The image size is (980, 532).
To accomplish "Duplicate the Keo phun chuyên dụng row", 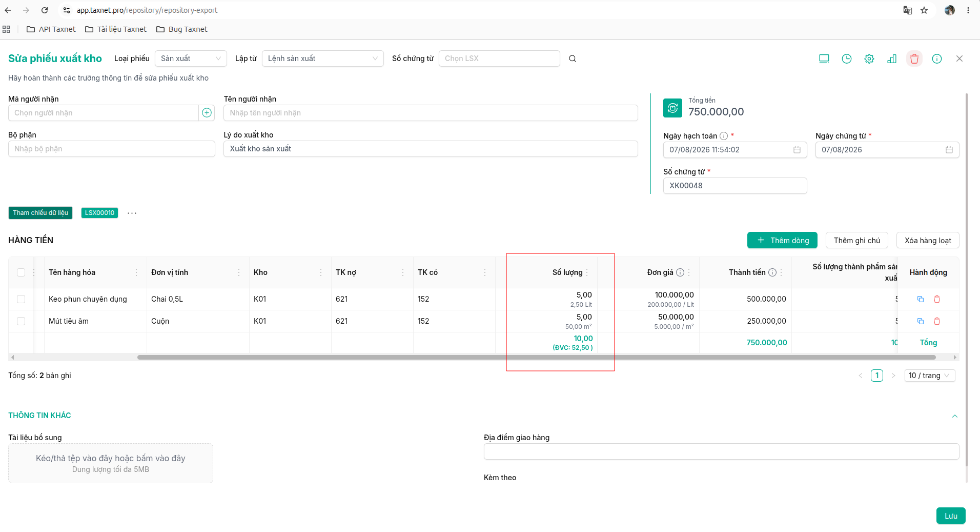I will (x=921, y=299).
